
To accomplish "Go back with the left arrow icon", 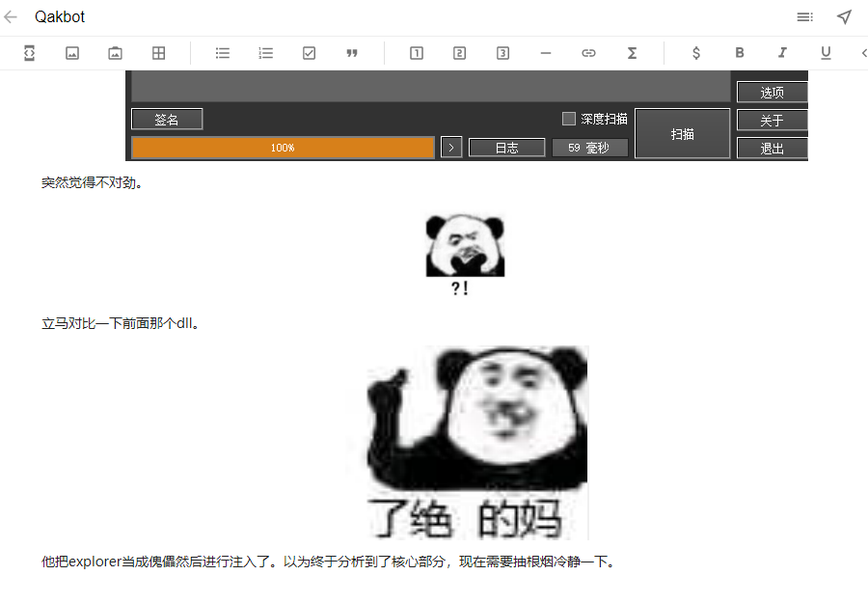I will coord(11,17).
